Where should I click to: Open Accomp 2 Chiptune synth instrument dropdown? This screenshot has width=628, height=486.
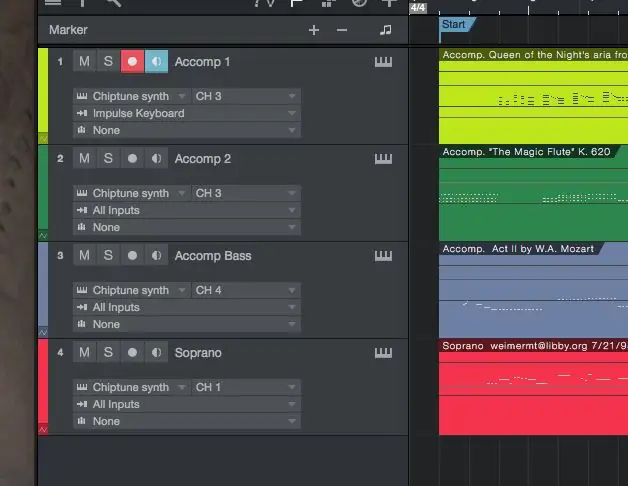click(132, 193)
